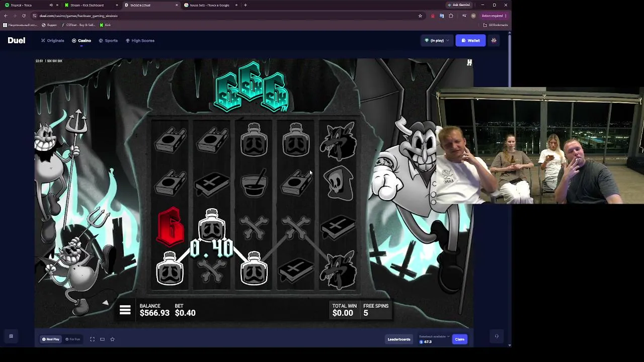The image size is (644, 362).
Task: Open the Wallet
Action: click(x=470, y=40)
